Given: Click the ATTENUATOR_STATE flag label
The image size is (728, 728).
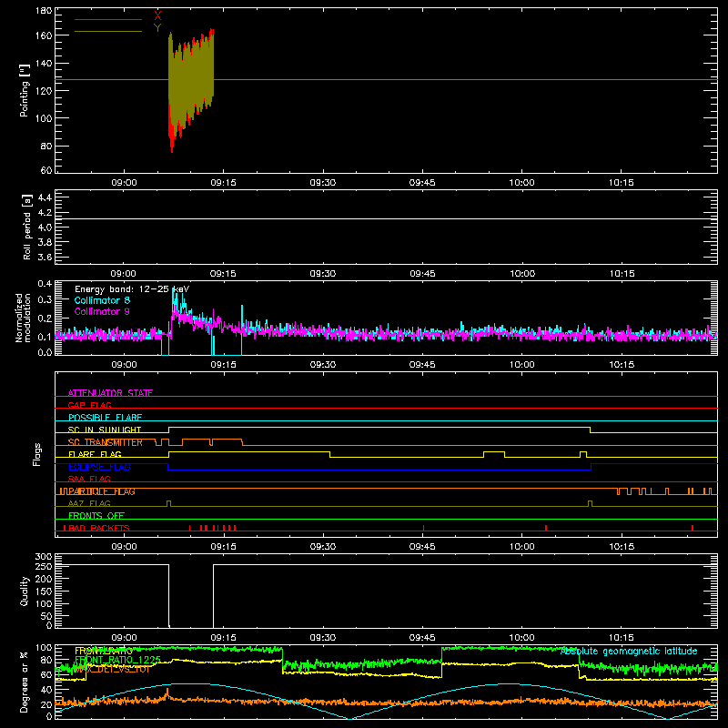Looking at the screenshot, I should (110, 393).
